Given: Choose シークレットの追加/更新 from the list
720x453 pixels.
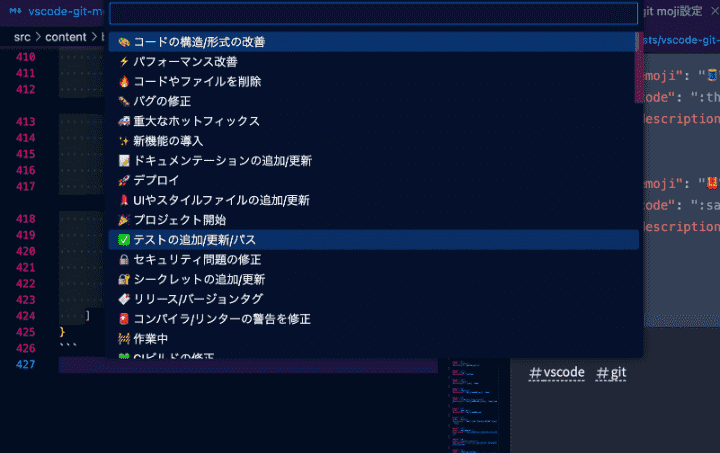Looking at the screenshot, I should 372,280.
